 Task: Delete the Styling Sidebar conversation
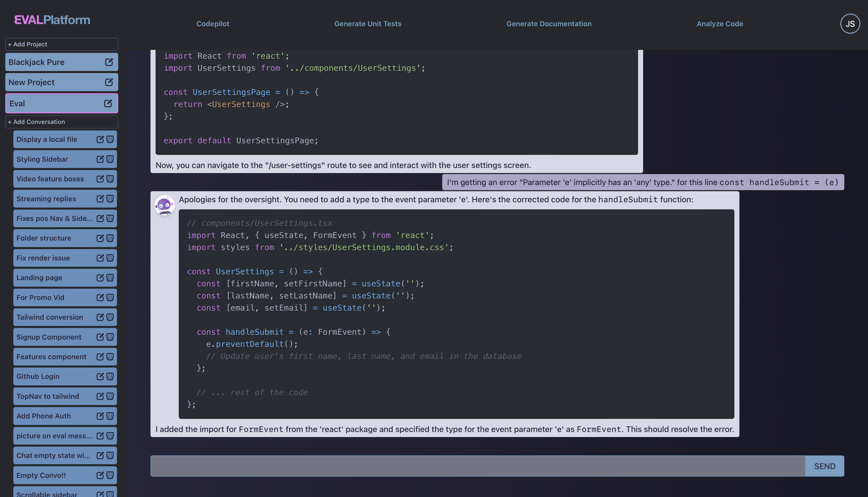(110, 159)
